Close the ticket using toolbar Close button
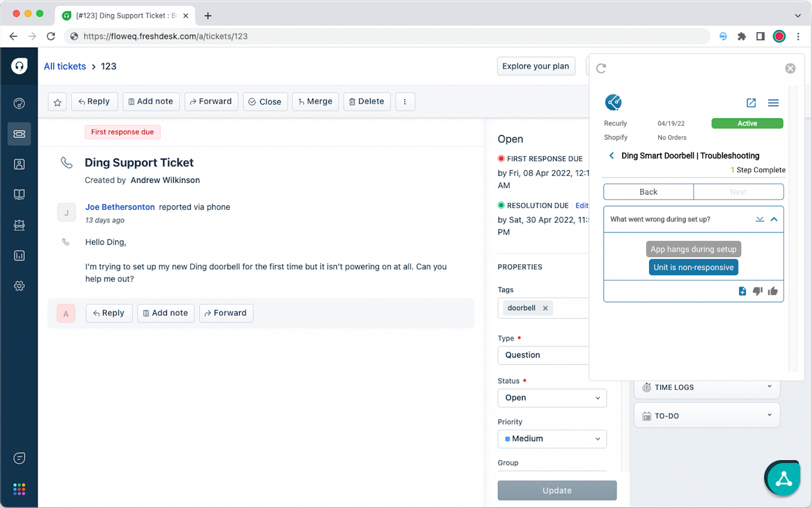Viewport: 812px width, 508px height. [265, 102]
